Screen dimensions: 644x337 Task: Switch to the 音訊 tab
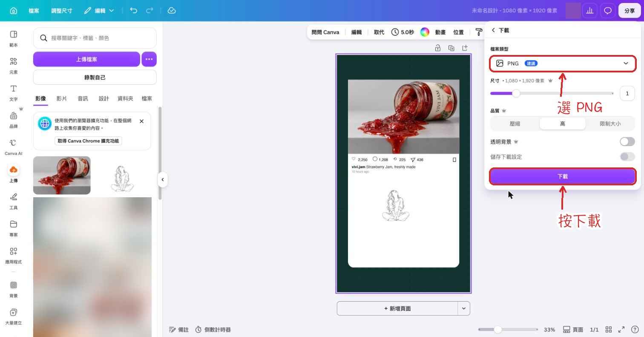[83, 98]
